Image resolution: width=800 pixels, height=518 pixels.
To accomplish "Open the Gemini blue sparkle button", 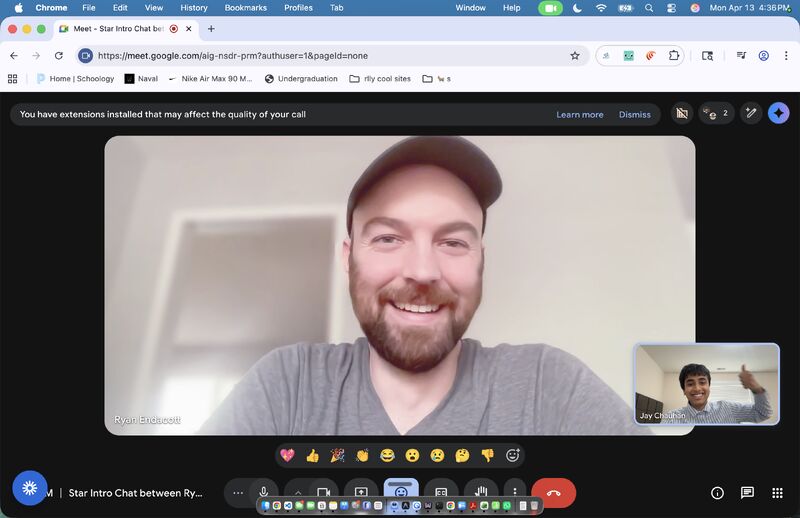I will click(x=779, y=113).
